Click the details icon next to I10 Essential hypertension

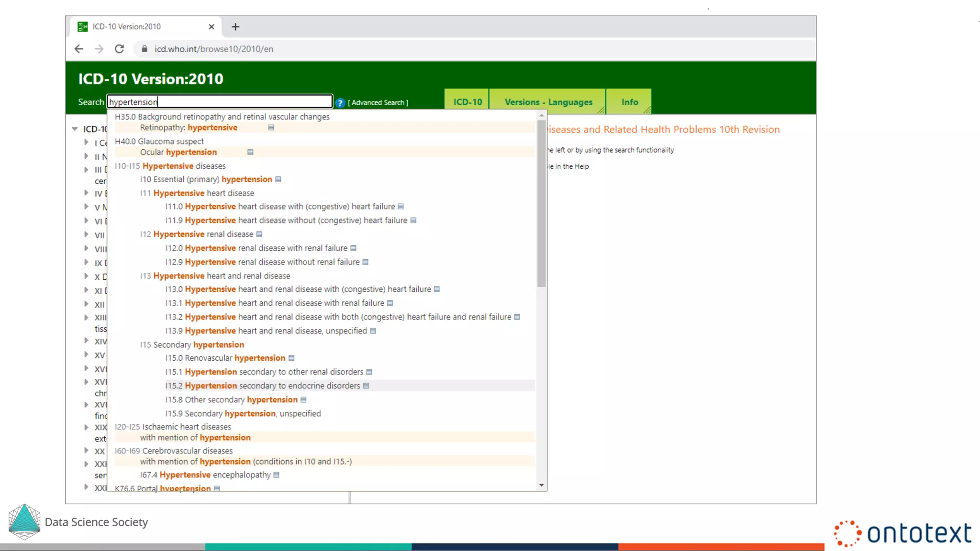click(278, 179)
